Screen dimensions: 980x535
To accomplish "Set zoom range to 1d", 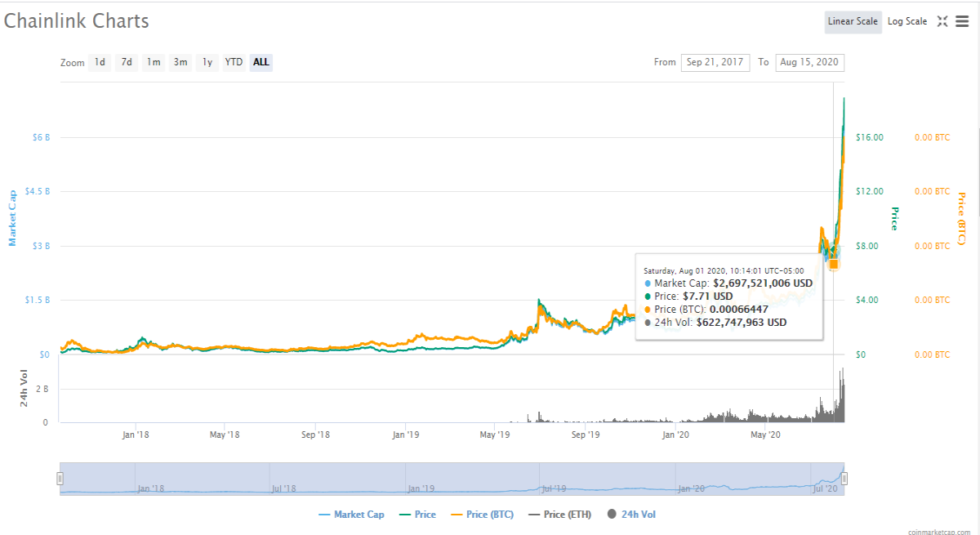I will (x=100, y=62).
